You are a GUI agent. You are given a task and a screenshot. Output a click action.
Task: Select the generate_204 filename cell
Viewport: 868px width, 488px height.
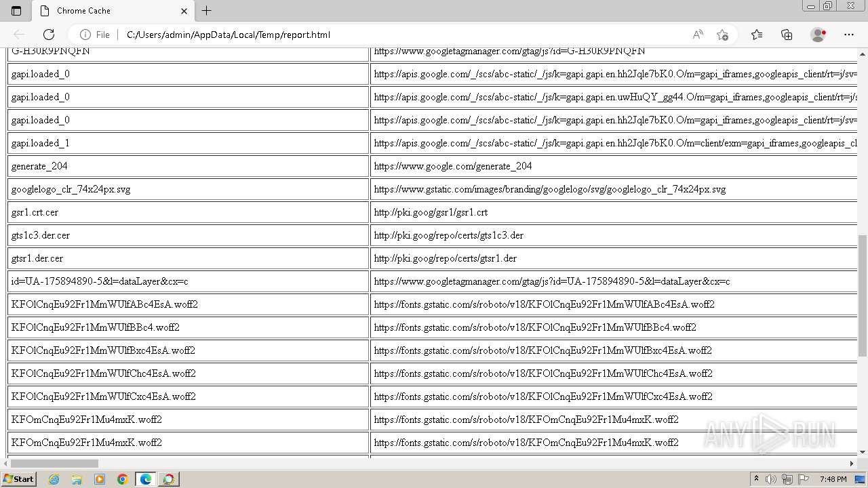coord(188,166)
